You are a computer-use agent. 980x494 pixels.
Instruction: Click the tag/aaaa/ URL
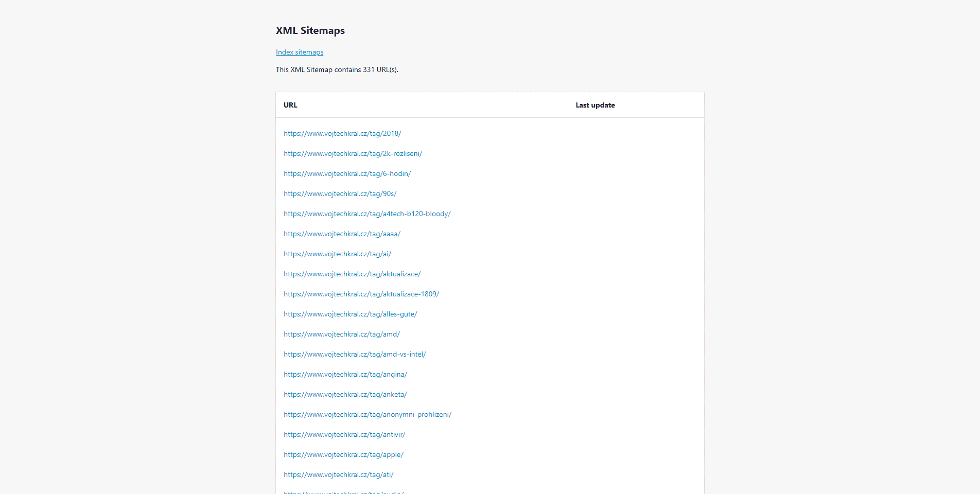click(342, 234)
